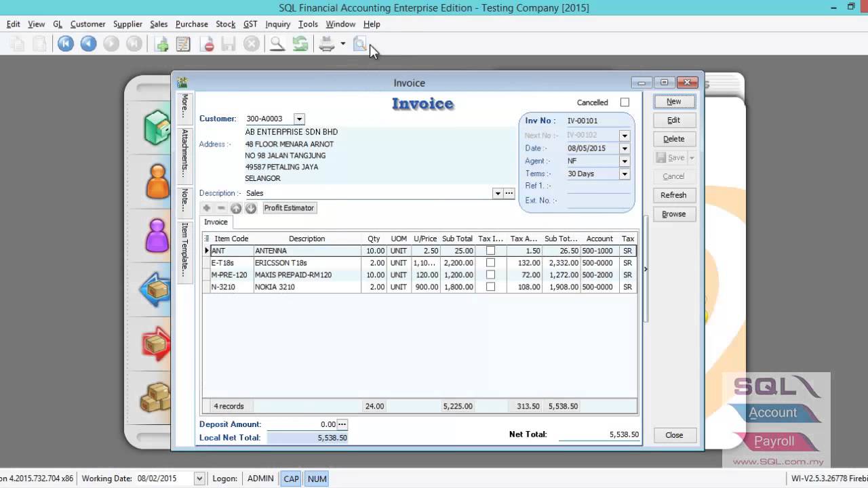This screenshot has width=868, height=488.
Task: Expand the side panel arrow beside the grid
Action: tap(646, 269)
